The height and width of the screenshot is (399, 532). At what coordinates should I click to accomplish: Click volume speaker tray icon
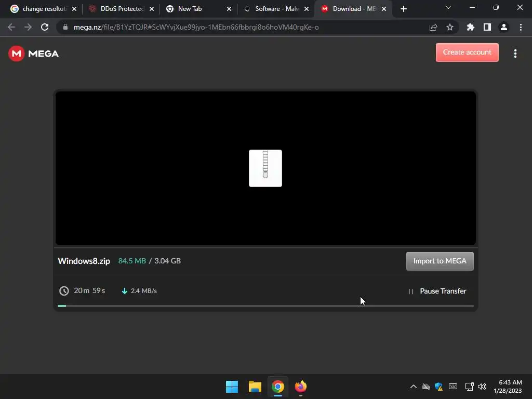[482, 387]
